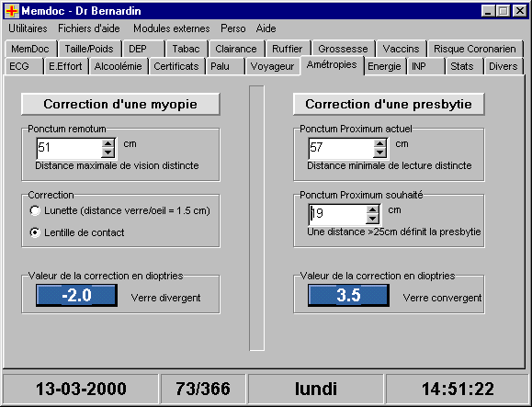
Task: Open the Modules externes menu
Action: [171, 28]
